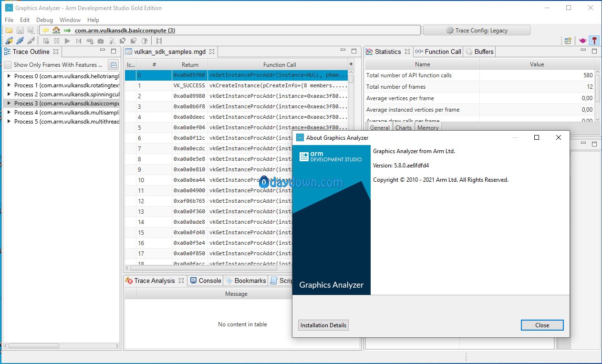Viewport: 602px width, 364px height.
Task: Click the Return column header
Action: [190, 65]
